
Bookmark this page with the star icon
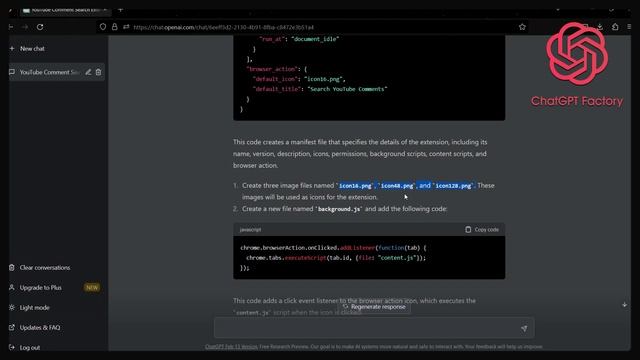pyautogui.click(x=522, y=27)
